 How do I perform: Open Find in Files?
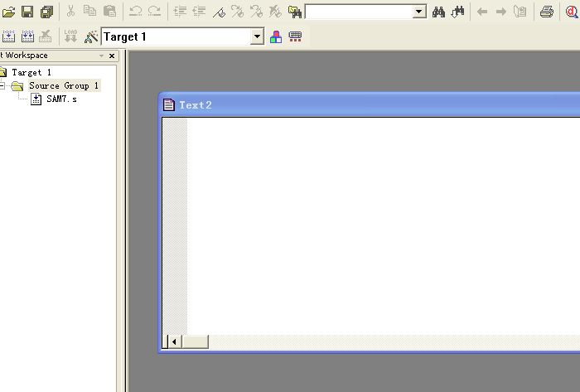[295, 12]
